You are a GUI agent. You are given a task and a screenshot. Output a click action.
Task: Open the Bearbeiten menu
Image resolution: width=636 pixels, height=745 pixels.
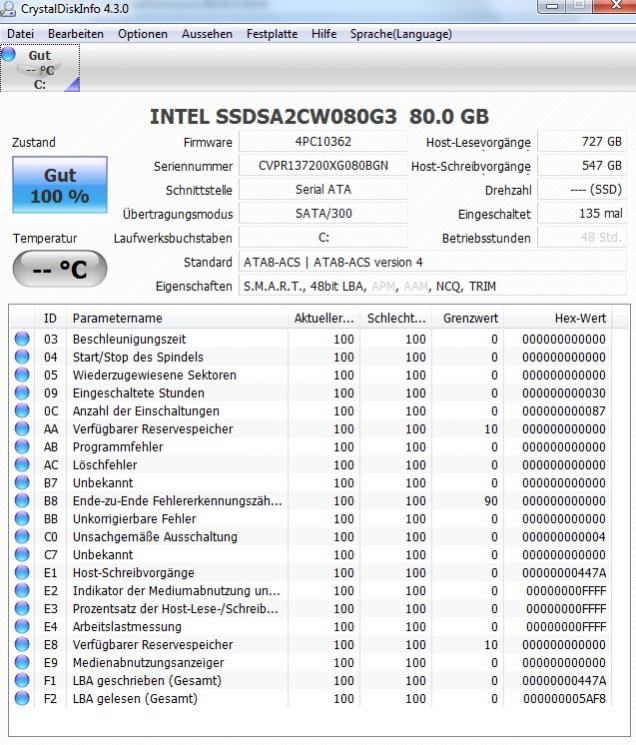[76, 34]
